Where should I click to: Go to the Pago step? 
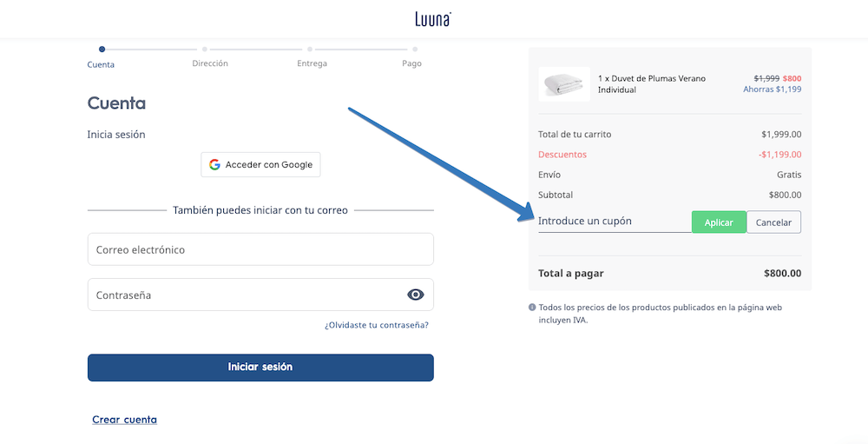click(411, 63)
